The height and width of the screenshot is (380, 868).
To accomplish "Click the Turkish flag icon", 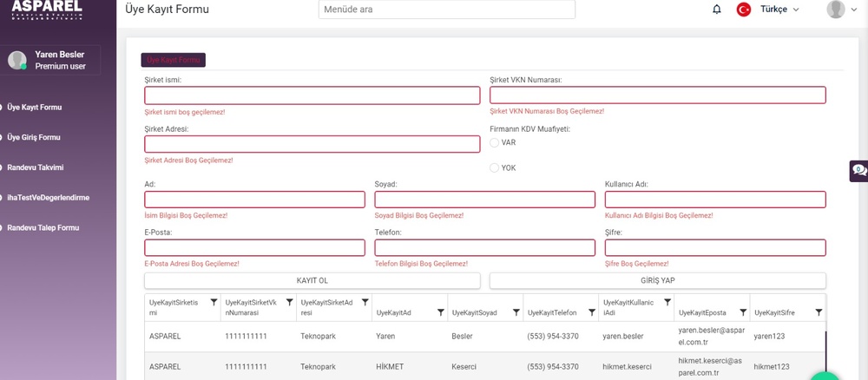I will coord(744,10).
